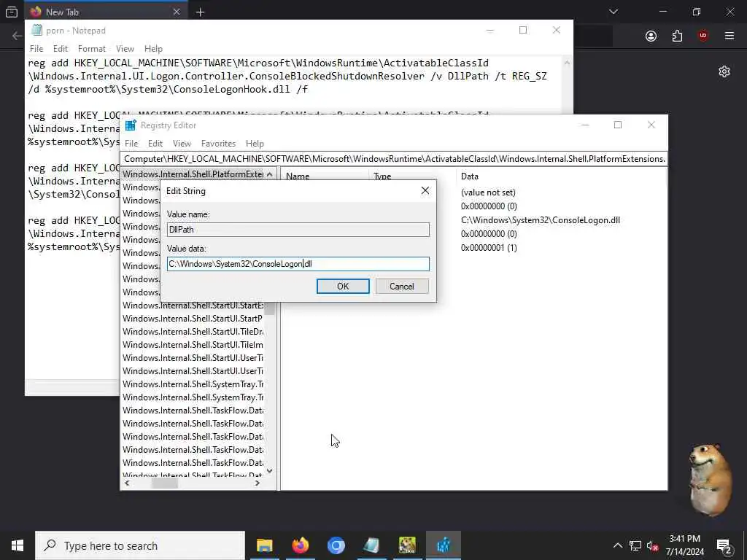
Task: Click tree pane scroll left arrow
Action: (x=127, y=483)
